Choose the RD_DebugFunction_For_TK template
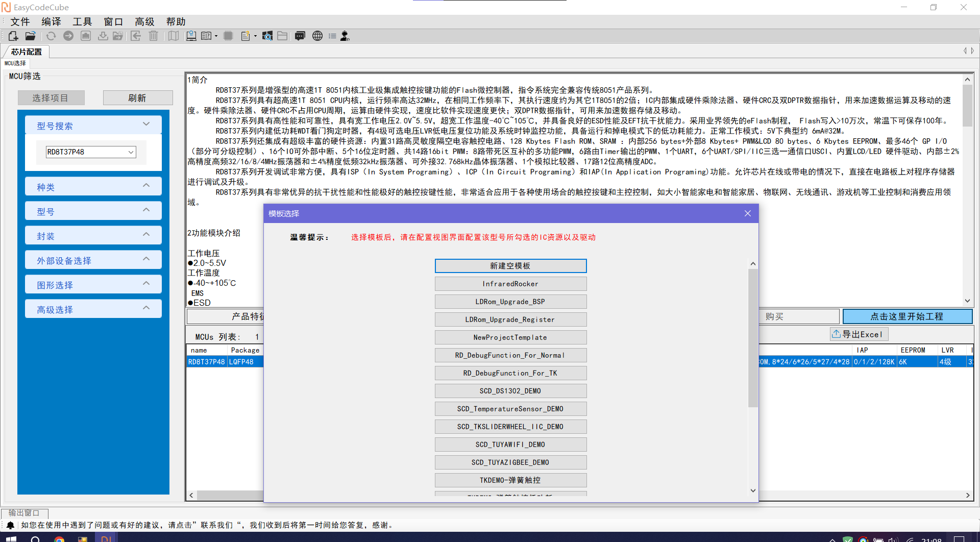 (510, 373)
